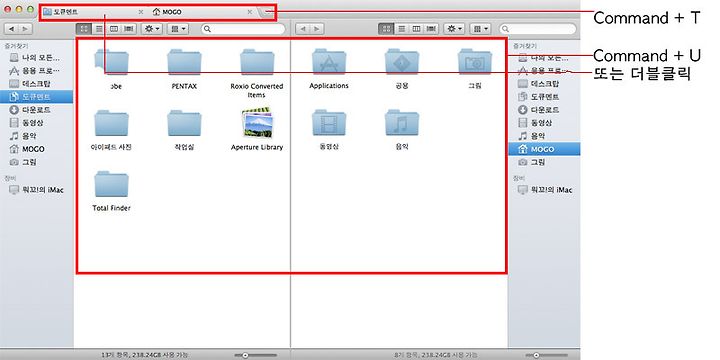The width and height of the screenshot is (720, 360).
Task: Select the 음악 folder icon in right pane
Action: (x=402, y=123)
